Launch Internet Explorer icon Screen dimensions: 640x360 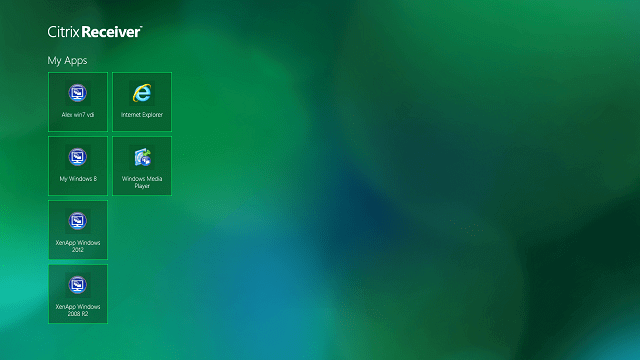coord(142,93)
